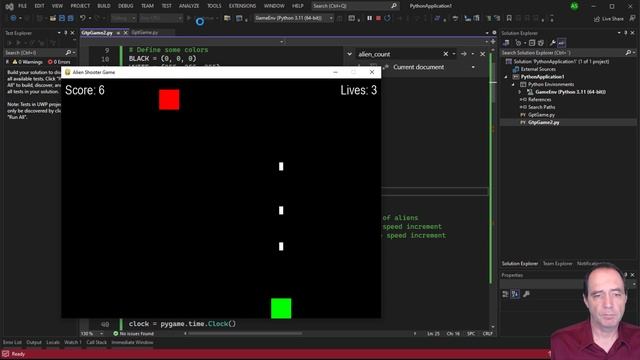Click the environment window icon by the folder
The image size is (640, 360).
239,18
